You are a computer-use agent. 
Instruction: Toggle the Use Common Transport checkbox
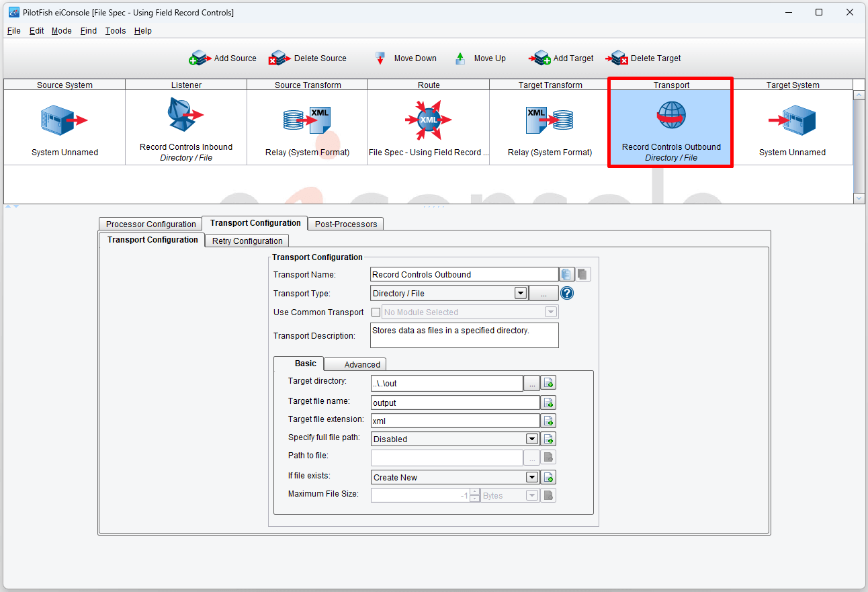tap(376, 312)
